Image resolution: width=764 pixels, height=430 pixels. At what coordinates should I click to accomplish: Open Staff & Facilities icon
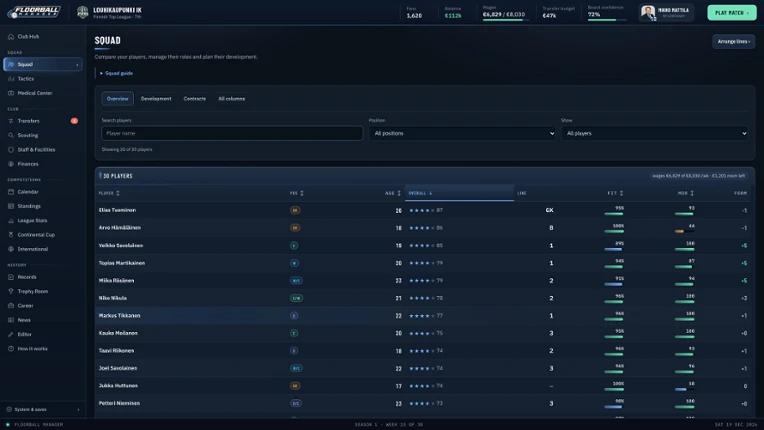(11, 150)
